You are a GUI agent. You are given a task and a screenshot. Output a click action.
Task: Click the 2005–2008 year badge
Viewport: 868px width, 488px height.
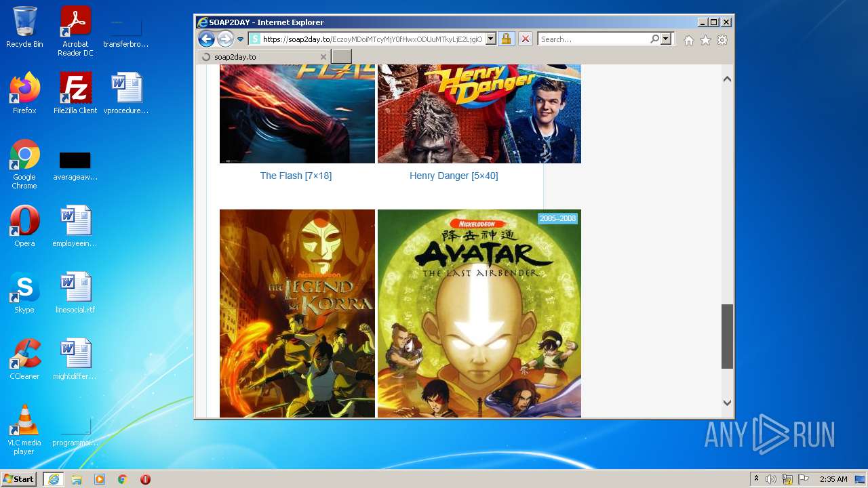click(557, 218)
